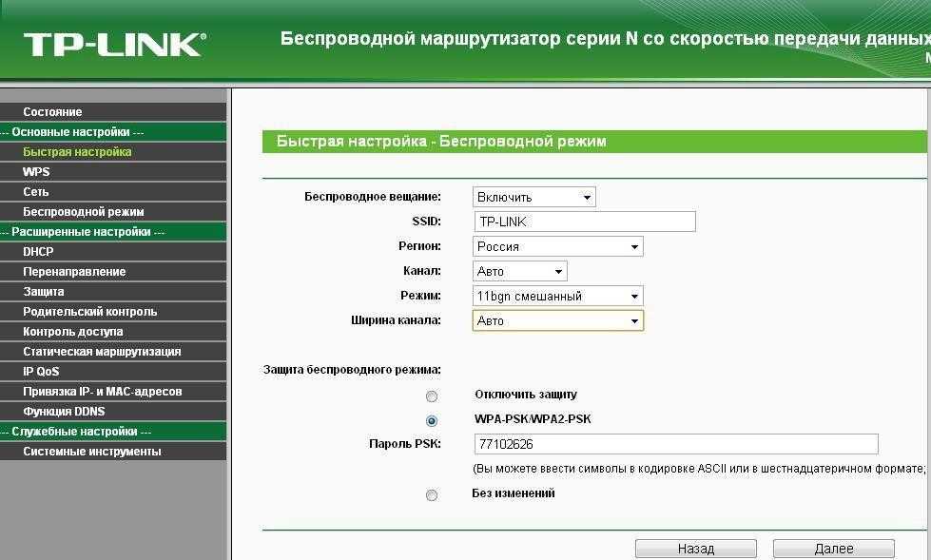The height and width of the screenshot is (560, 931).
Task: Open the 'Беспроводное вещание' dropdown
Action: [533, 197]
